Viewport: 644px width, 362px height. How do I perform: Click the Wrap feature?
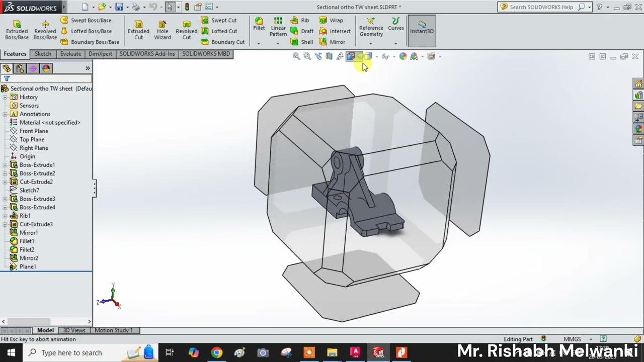click(x=331, y=20)
